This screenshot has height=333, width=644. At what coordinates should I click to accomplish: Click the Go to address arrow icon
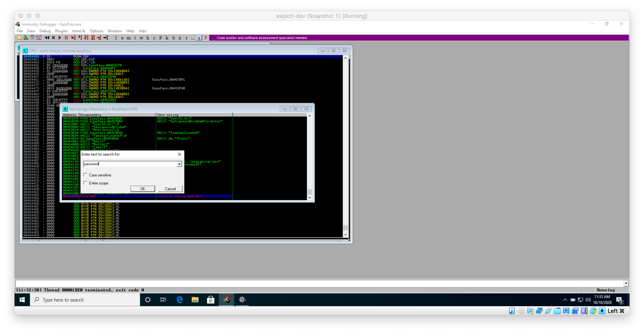[106, 38]
